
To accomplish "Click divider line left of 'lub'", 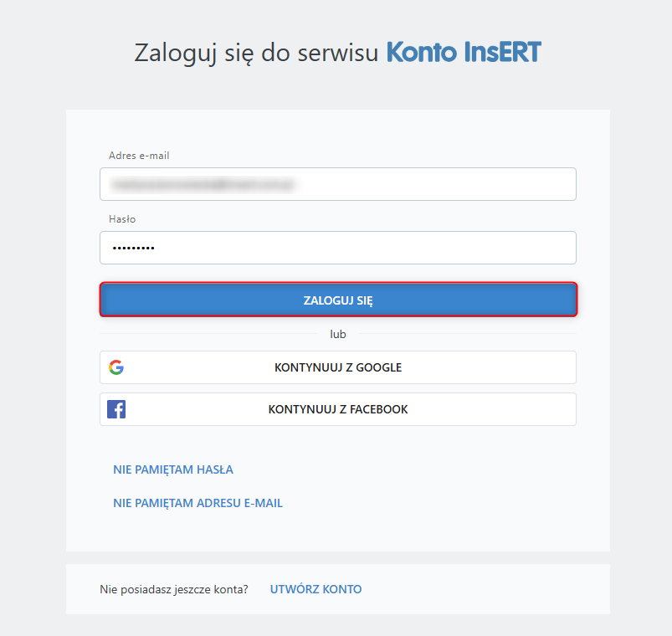I will click(x=209, y=334).
